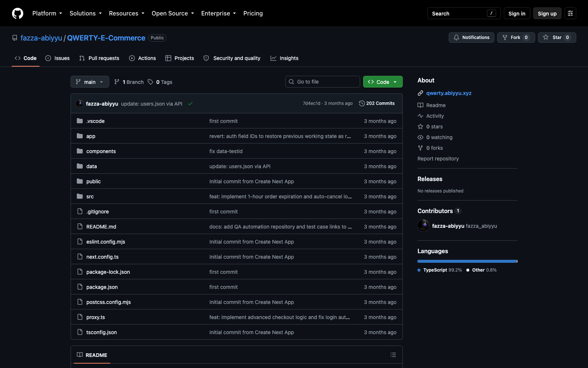This screenshot has height=368, width=588.
Task: Switch to the Projects tab
Action: [x=180, y=58]
